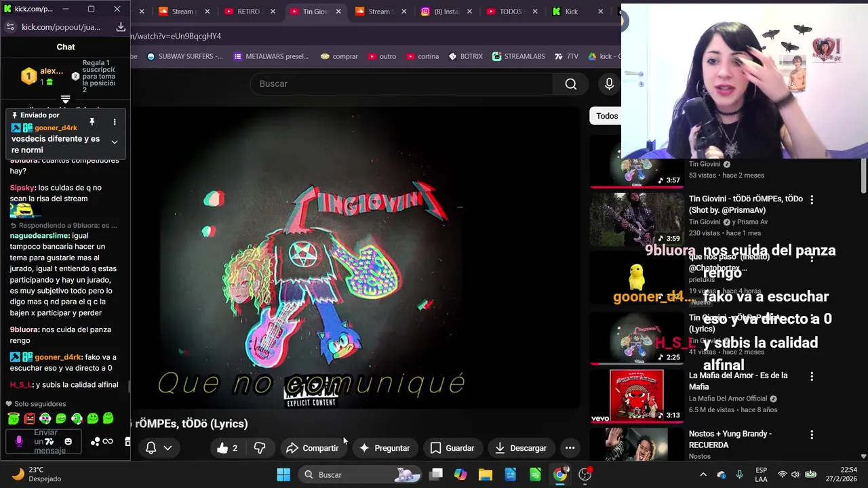This screenshot has width=868, height=488.
Task: Open more actions ellipsis under video
Action: tap(570, 448)
